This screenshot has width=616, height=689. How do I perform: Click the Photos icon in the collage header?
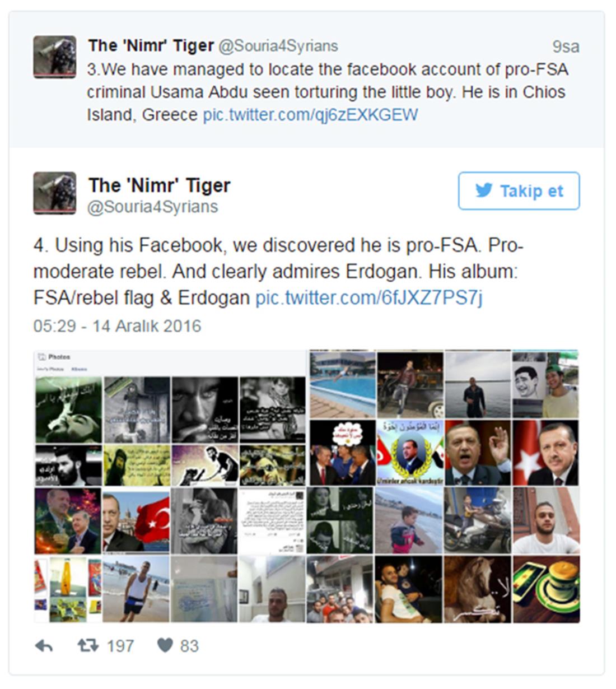[41, 356]
